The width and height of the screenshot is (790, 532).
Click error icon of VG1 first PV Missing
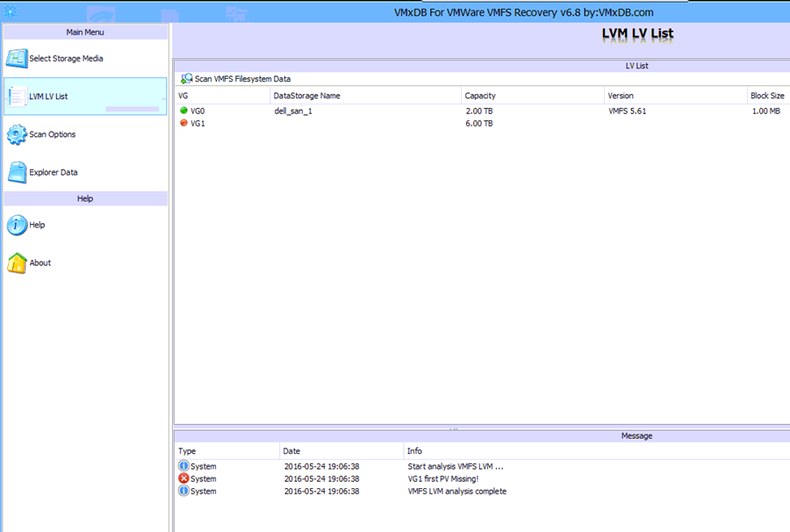(183, 478)
